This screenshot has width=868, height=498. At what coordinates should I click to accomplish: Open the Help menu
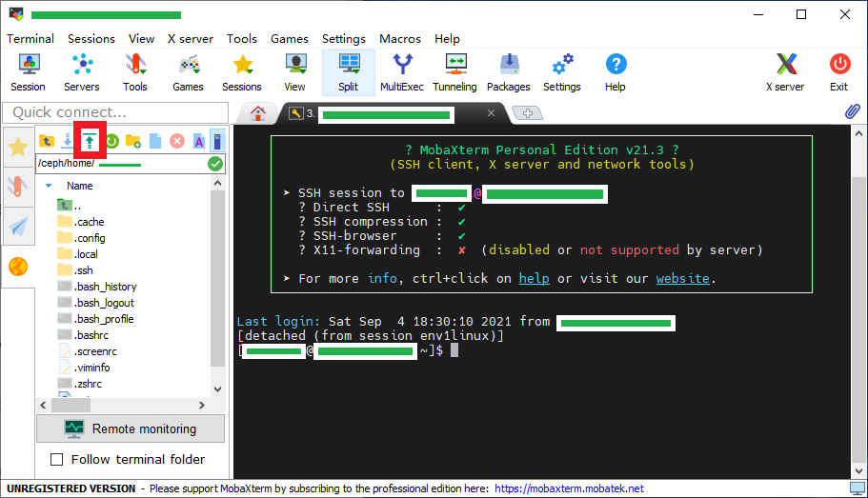click(447, 39)
